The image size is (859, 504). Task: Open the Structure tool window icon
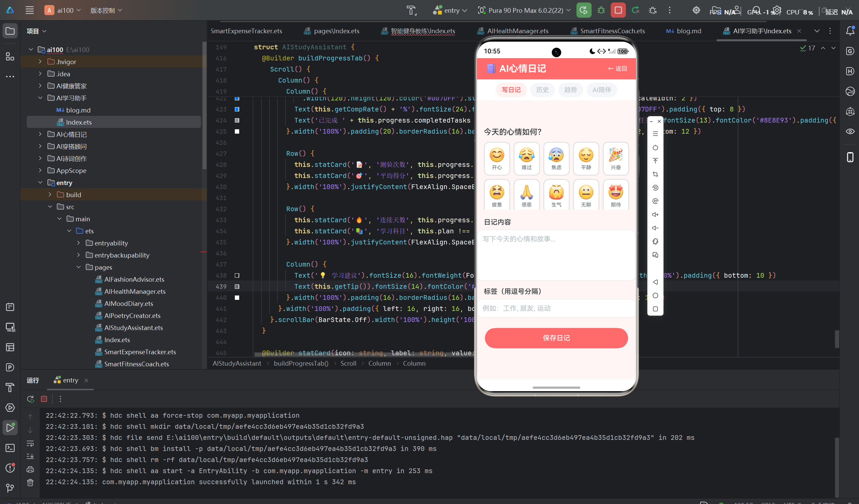coord(10,56)
